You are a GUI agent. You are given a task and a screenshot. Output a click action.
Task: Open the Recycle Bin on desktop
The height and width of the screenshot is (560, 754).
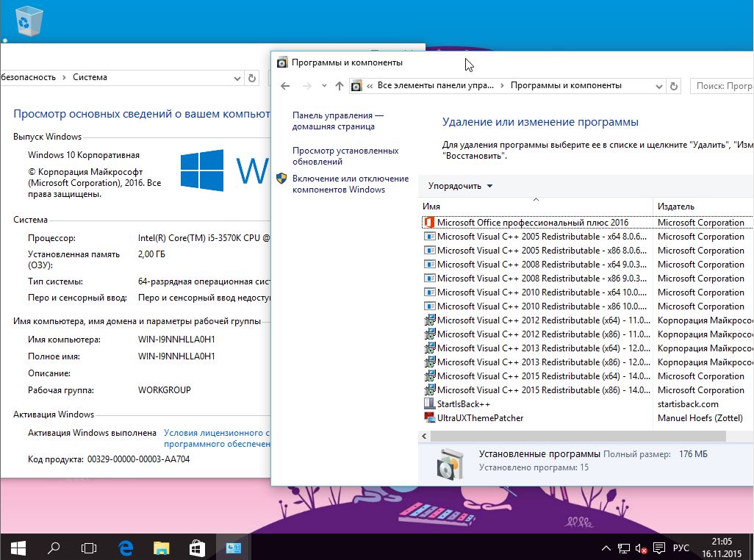click(29, 21)
